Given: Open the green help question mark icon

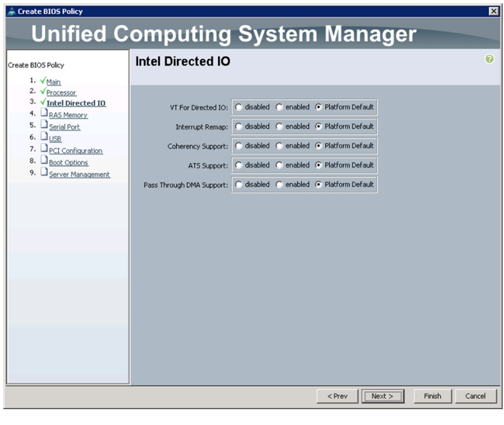Looking at the screenshot, I should [x=489, y=59].
